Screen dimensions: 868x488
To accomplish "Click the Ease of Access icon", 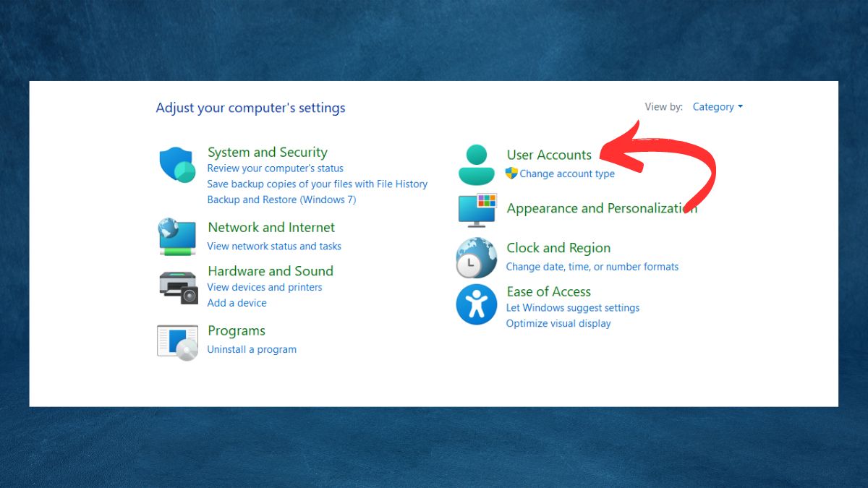I will [477, 305].
